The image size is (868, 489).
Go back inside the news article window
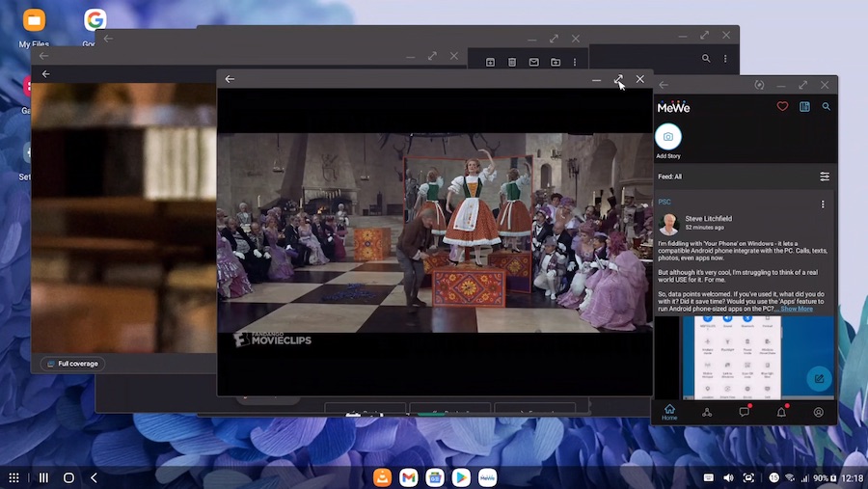(x=46, y=73)
